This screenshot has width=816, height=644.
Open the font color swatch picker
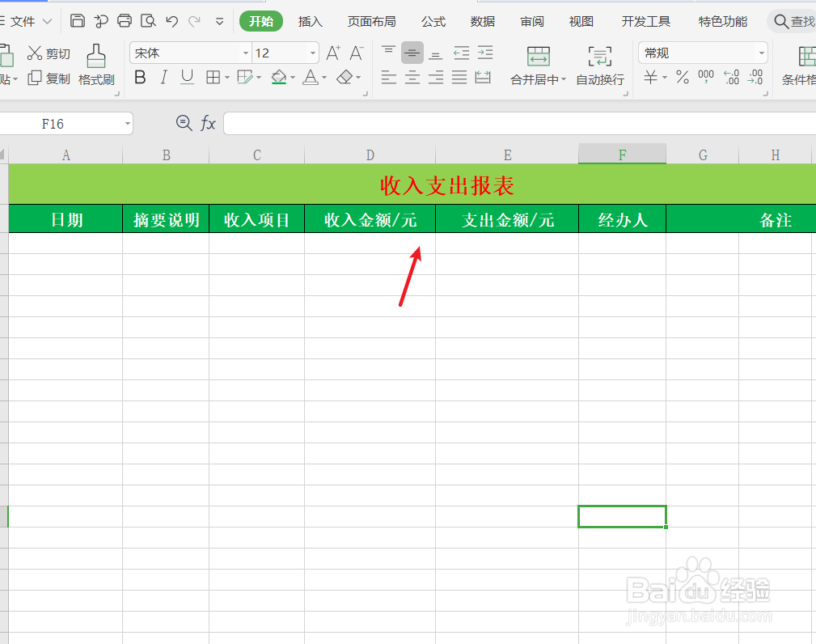[311, 78]
